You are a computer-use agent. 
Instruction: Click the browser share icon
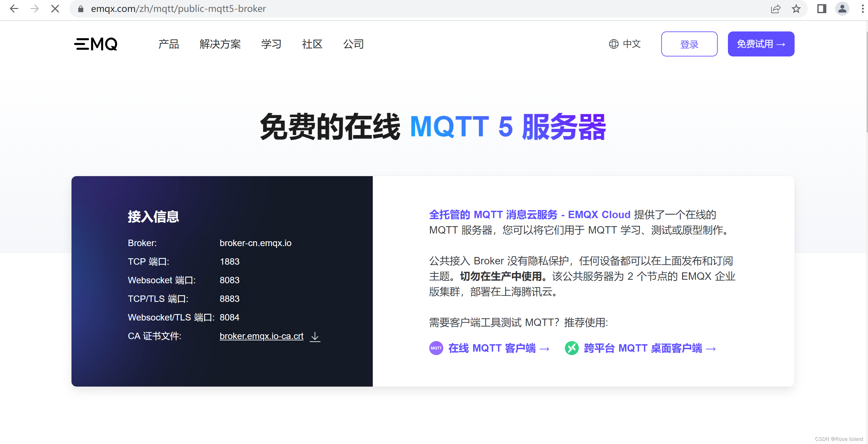776,9
